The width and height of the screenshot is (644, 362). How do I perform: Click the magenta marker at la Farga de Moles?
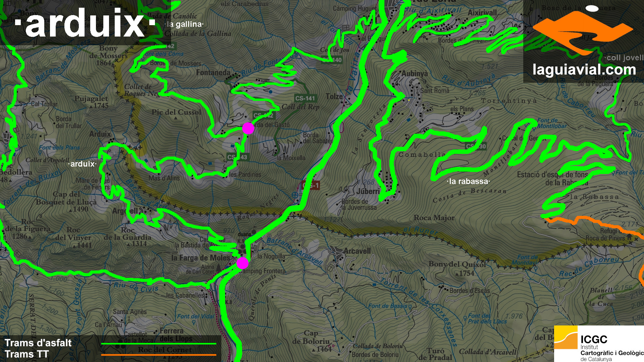(242, 263)
